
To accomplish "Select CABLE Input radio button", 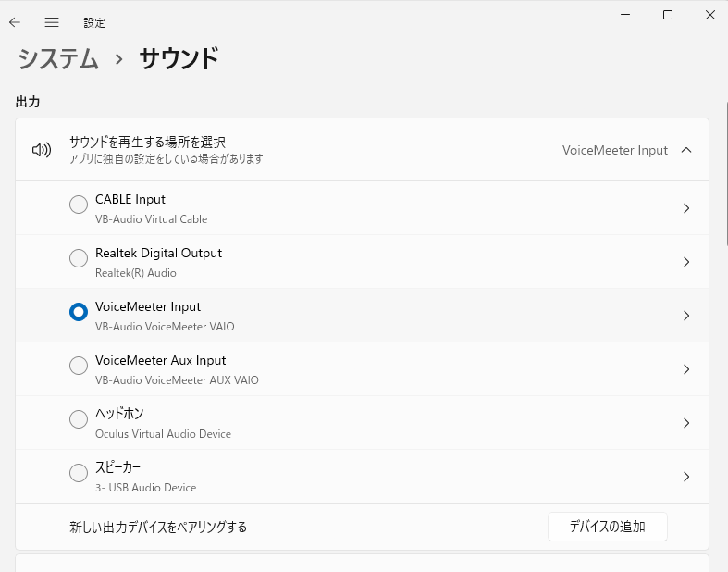I will [79, 205].
